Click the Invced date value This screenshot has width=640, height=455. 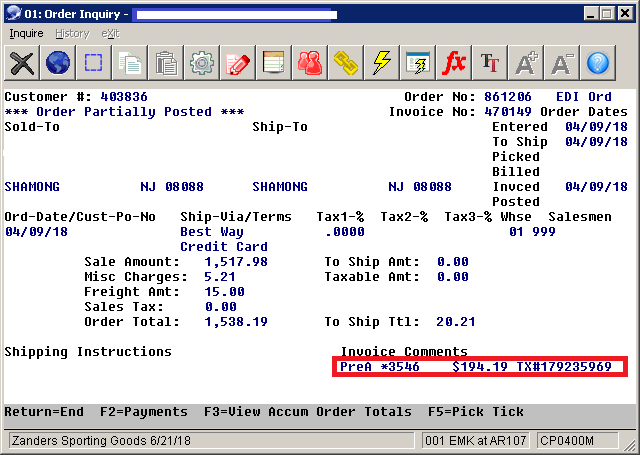596,187
